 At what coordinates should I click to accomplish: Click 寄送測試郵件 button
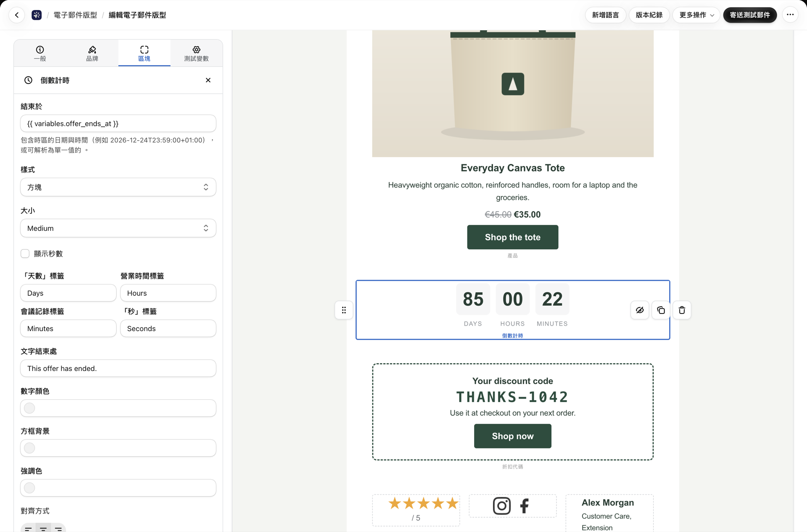[750, 15]
